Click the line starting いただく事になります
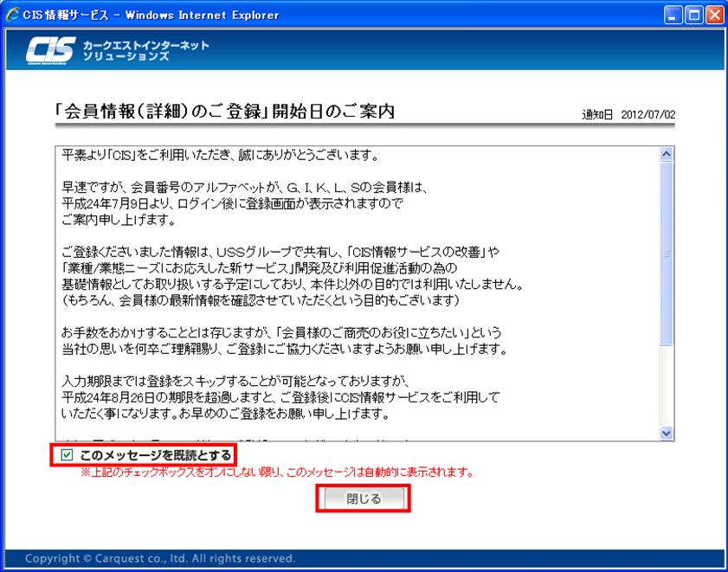Screen dimensions: 728x572 225,414
